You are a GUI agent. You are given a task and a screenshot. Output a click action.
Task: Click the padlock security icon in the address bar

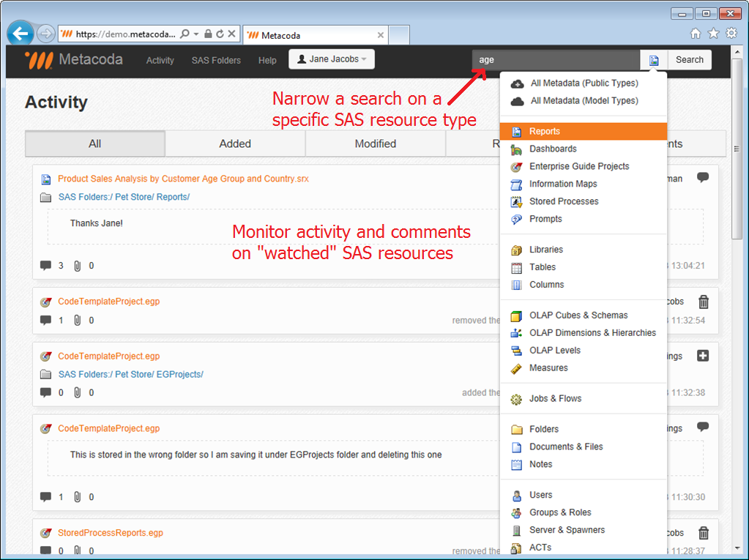pyautogui.click(x=208, y=34)
